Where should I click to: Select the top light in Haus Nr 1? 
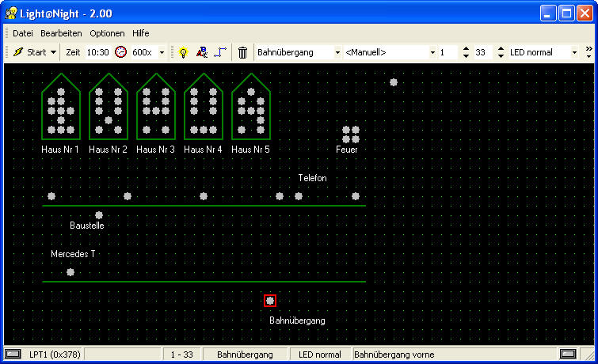(x=61, y=92)
